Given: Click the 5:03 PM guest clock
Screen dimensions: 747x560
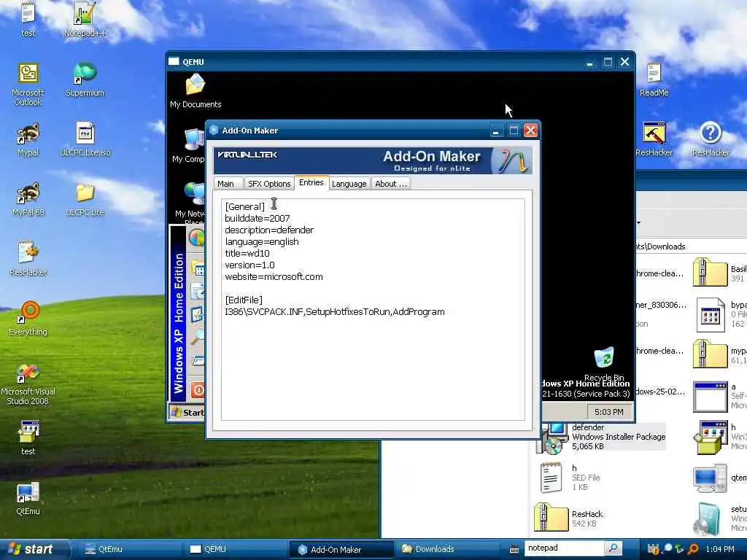Looking at the screenshot, I should [x=609, y=412].
